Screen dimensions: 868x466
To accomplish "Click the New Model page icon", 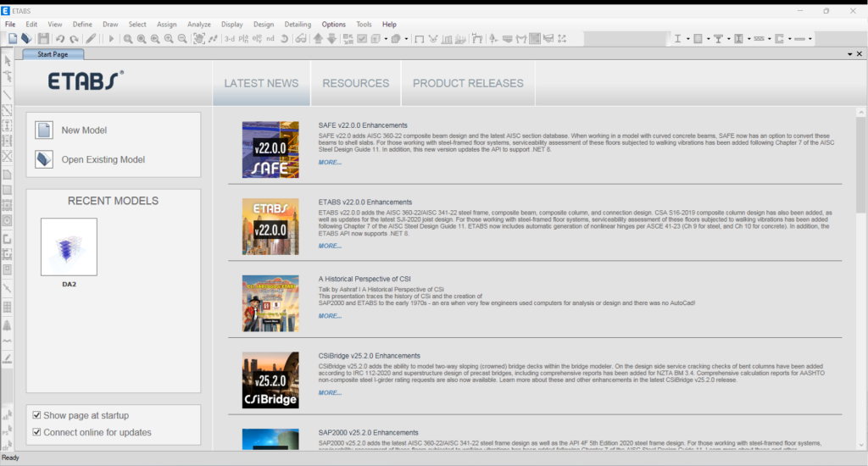I will coord(44,130).
